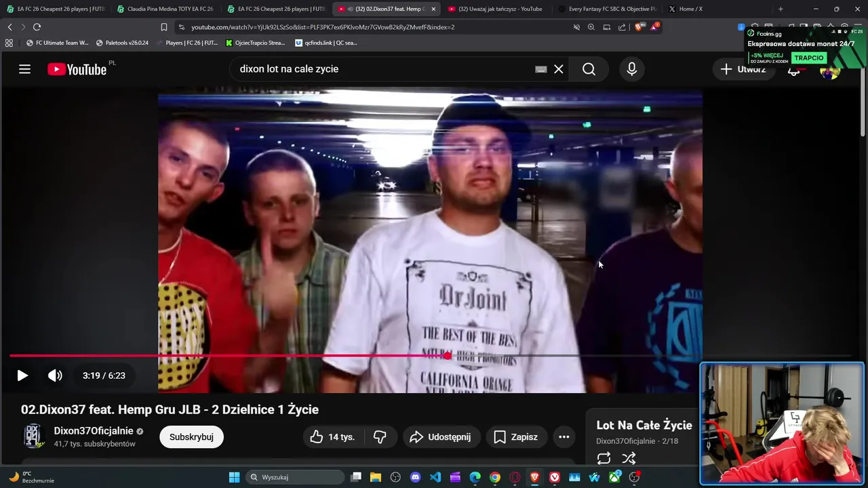Like the video (14 tys.)

[334, 437]
